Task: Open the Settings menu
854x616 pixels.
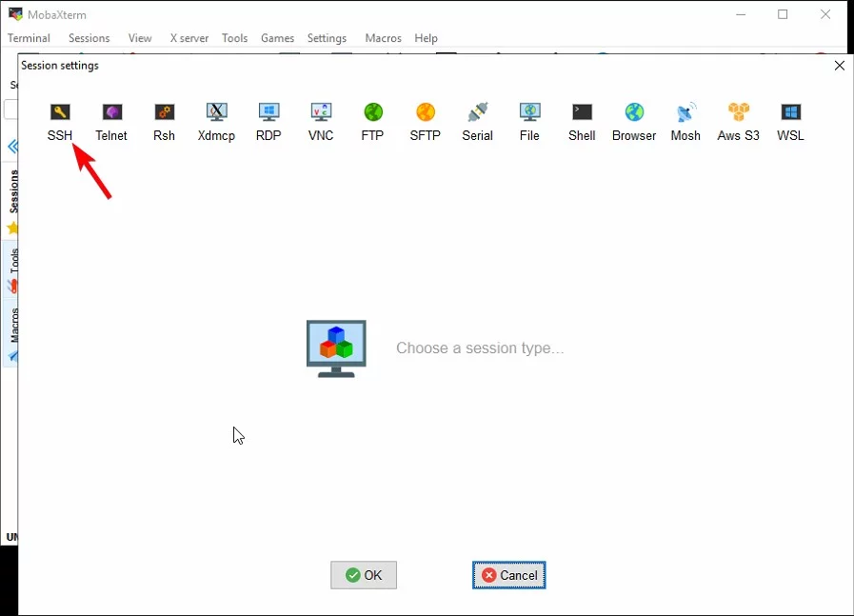Action: (x=327, y=38)
